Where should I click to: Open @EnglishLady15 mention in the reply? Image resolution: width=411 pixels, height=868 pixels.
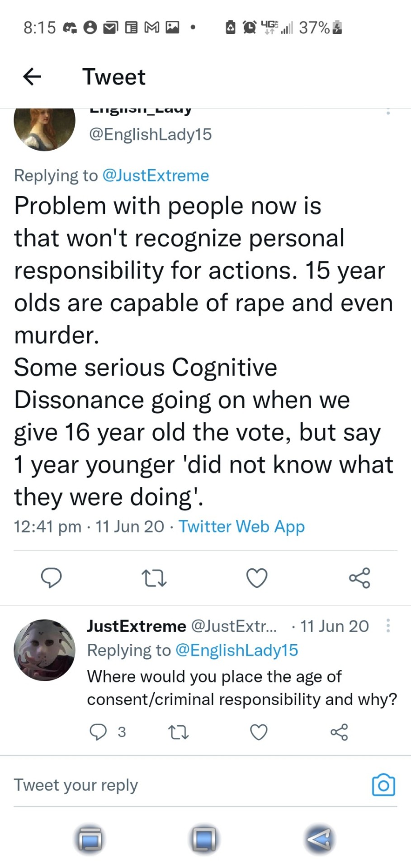point(236,650)
